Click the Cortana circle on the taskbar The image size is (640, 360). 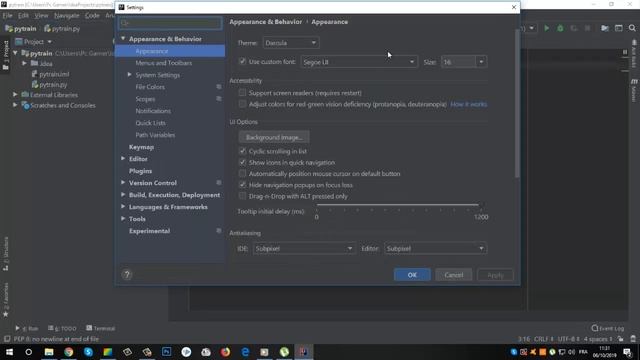click(x=29, y=352)
